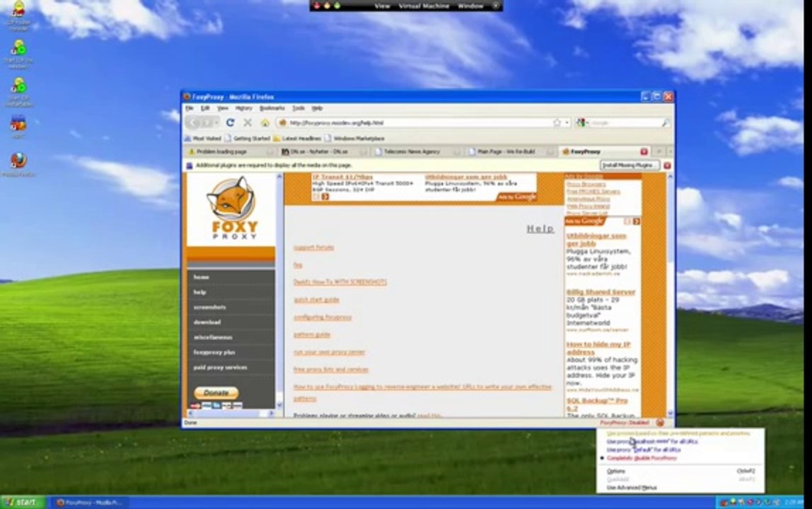
Task: Open the pattern guide link
Action: point(312,334)
